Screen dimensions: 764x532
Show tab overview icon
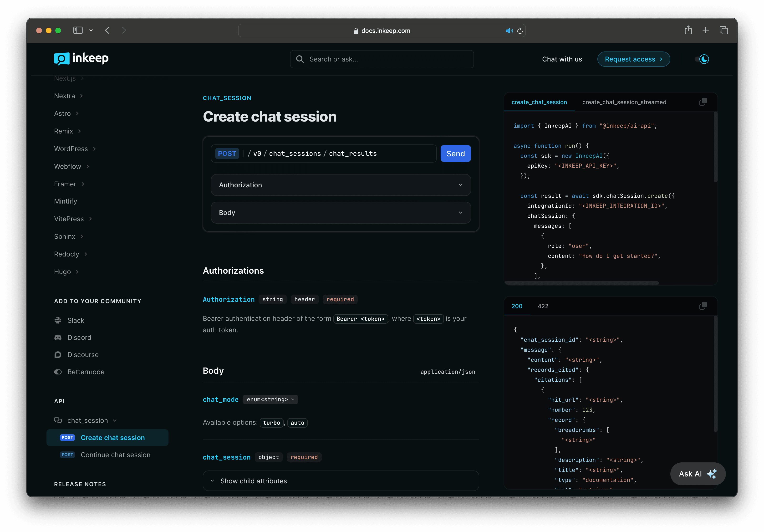point(724,31)
